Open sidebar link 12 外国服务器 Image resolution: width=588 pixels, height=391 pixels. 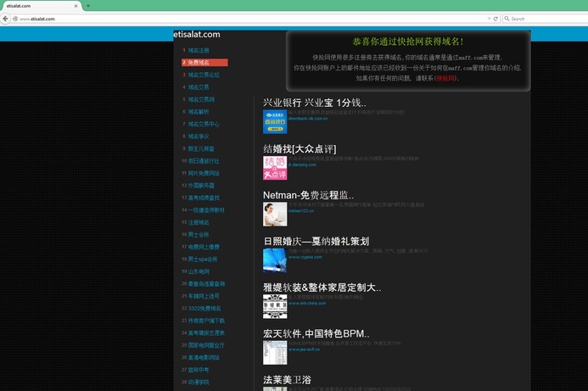201,186
